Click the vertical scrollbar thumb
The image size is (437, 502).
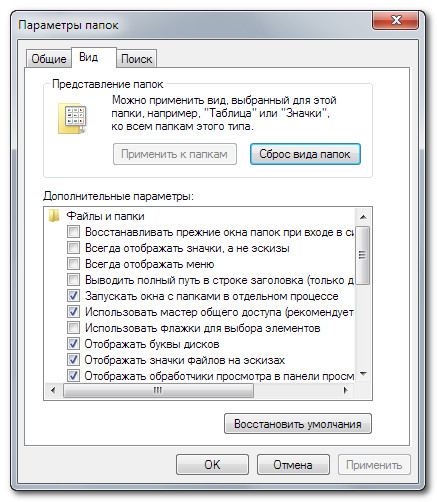pyautogui.click(x=363, y=255)
